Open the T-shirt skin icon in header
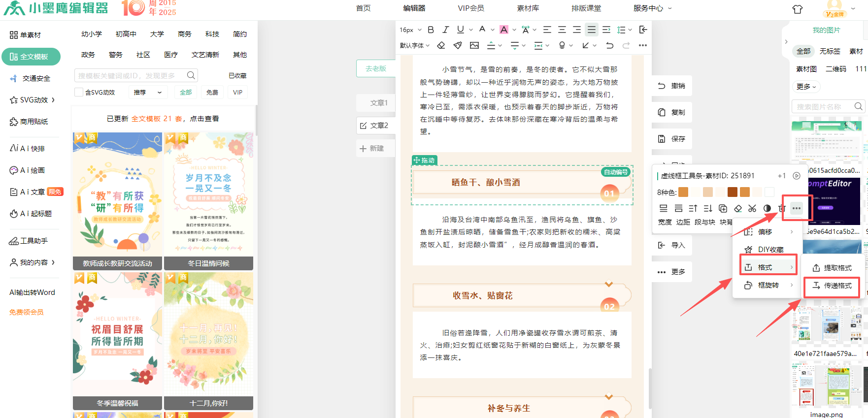The image size is (868, 418). 798,9
